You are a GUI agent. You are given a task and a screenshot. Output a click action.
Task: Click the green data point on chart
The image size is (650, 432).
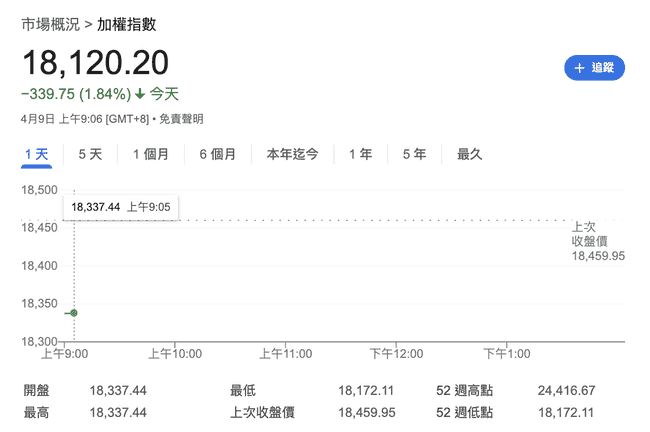tap(74, 313)
